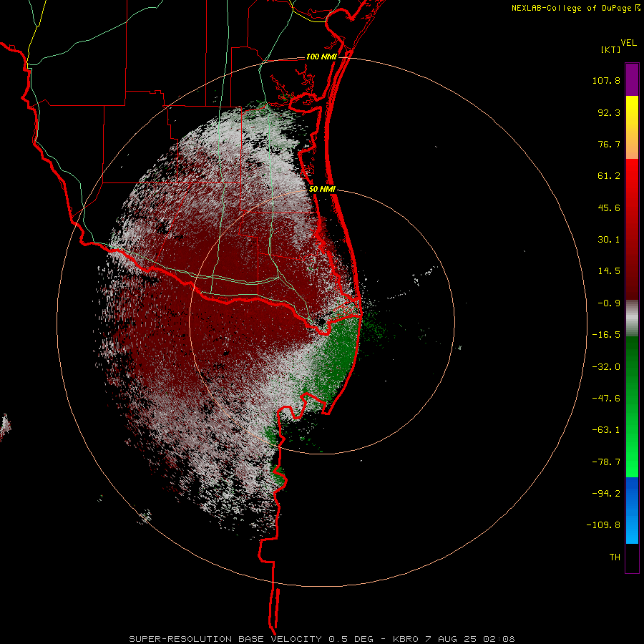This screenshot has height=644, width=644.
Task: Click the 30.1 legend value
Action: click(609, 240)
